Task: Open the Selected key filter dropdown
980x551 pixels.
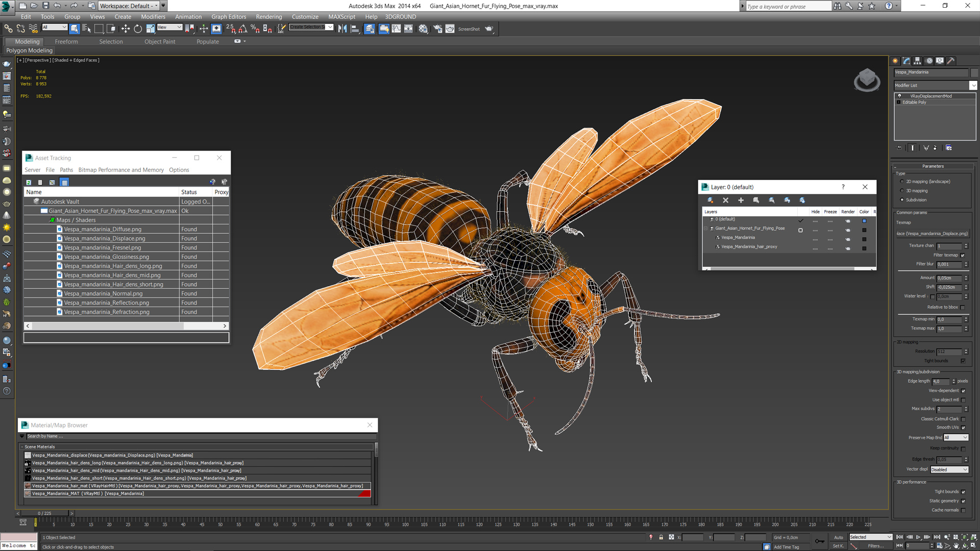Action: [x=870, y=537]
